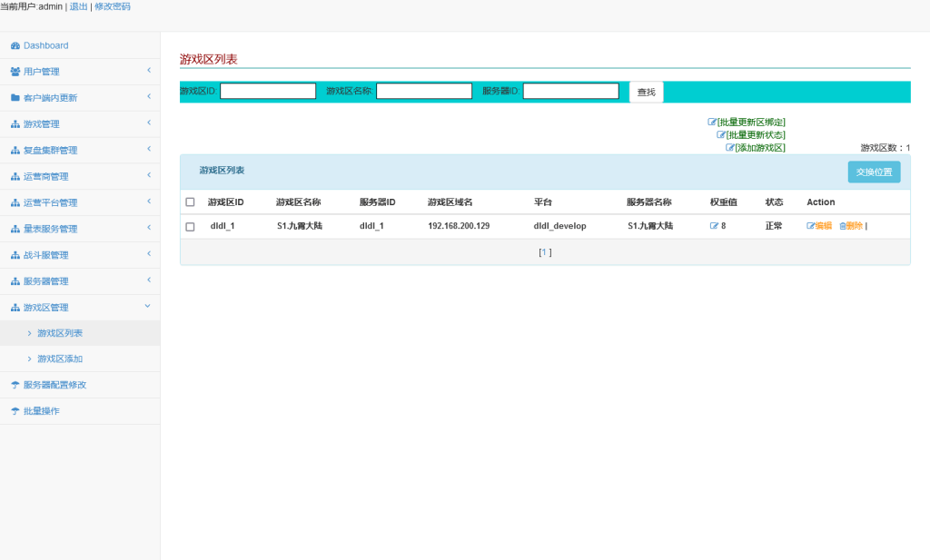The width and height of the screenshot is (930, 560).
Task: Click the Dashboard icon in the sidebar
Action: pos(15,44)
